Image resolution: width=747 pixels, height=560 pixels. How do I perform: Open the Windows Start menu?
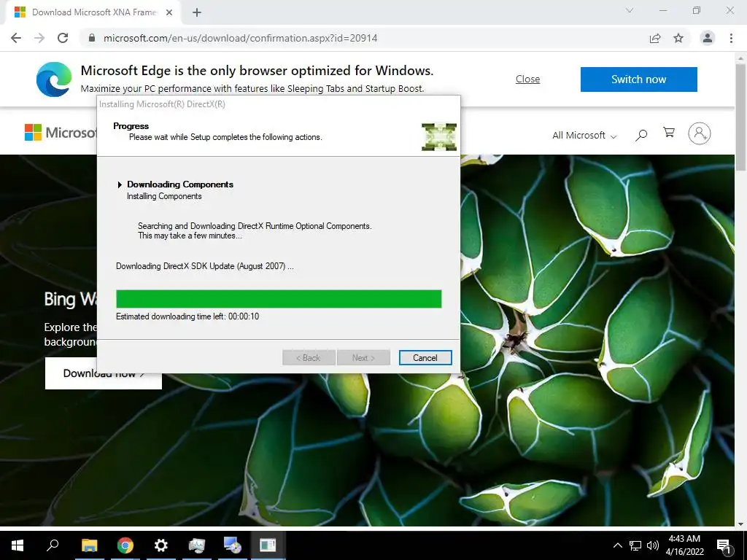18,545
